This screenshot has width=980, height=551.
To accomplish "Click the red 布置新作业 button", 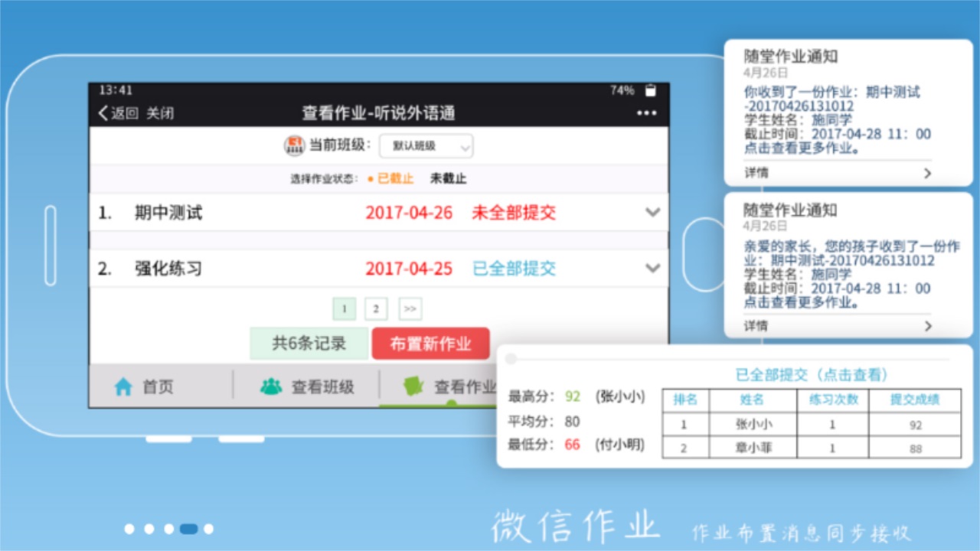I will (x=430, y=344).
